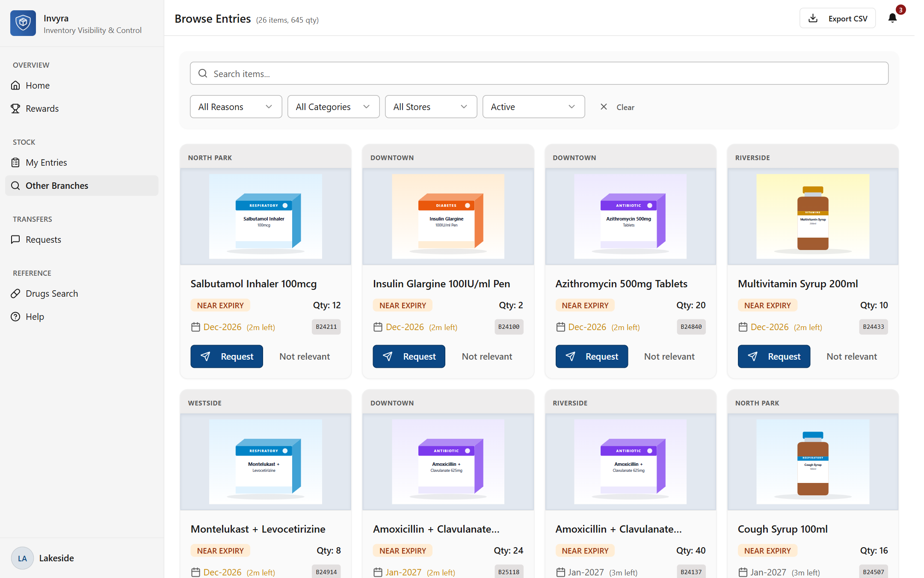Click the My Entries clipboard icon

(15, 162)
